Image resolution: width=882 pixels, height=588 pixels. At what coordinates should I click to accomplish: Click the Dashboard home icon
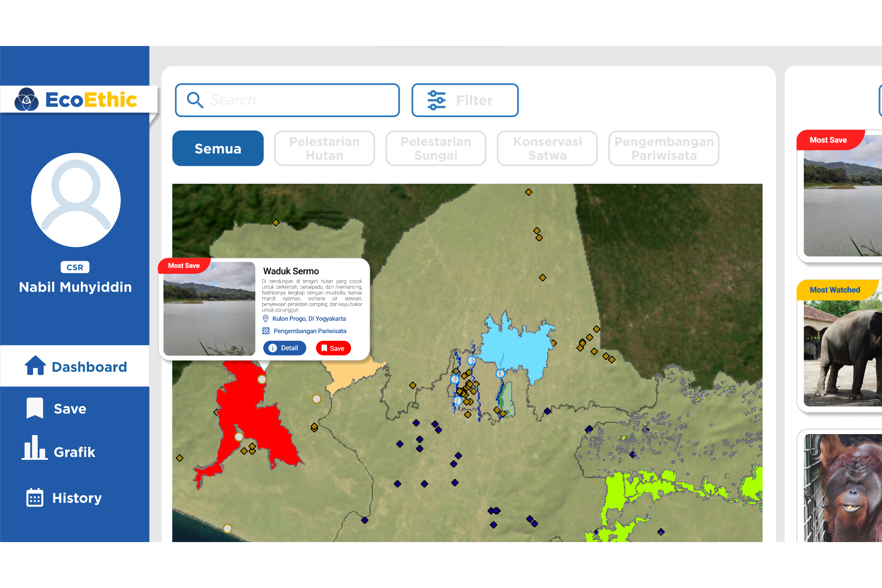35,366
